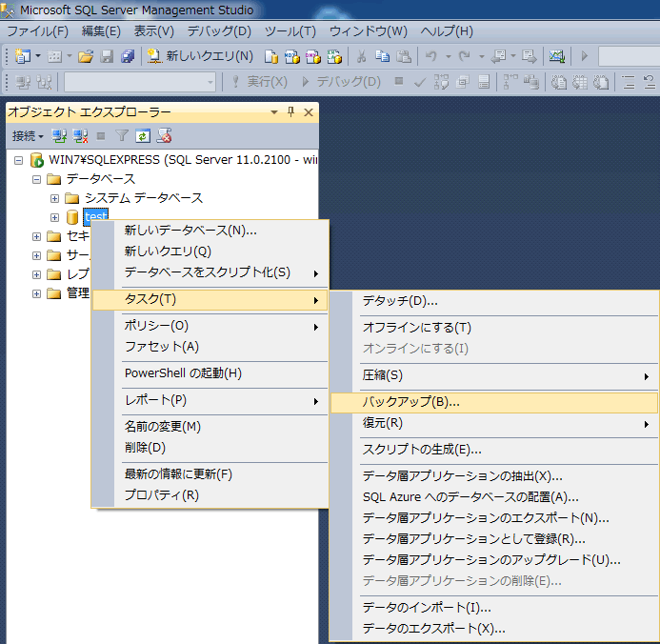Collapse the WIN7\SQLEXPRESS server node
660x644 pixels.
tap(20, 160)
